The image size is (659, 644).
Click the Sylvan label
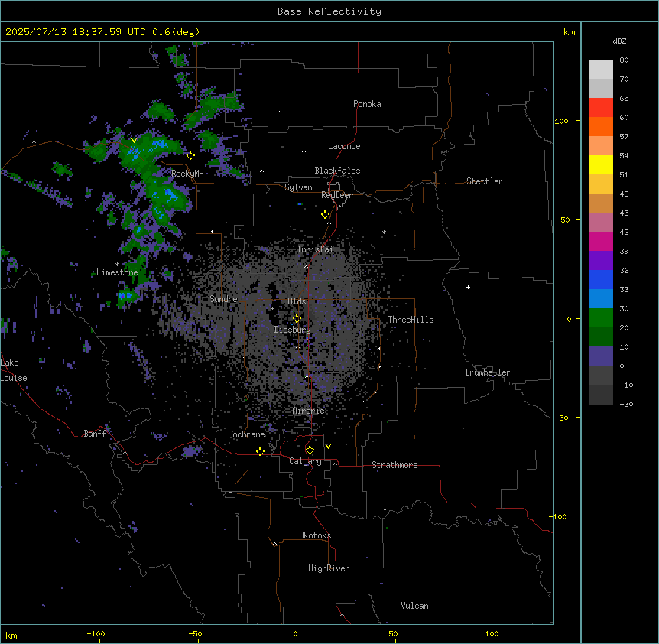[298, 187]
